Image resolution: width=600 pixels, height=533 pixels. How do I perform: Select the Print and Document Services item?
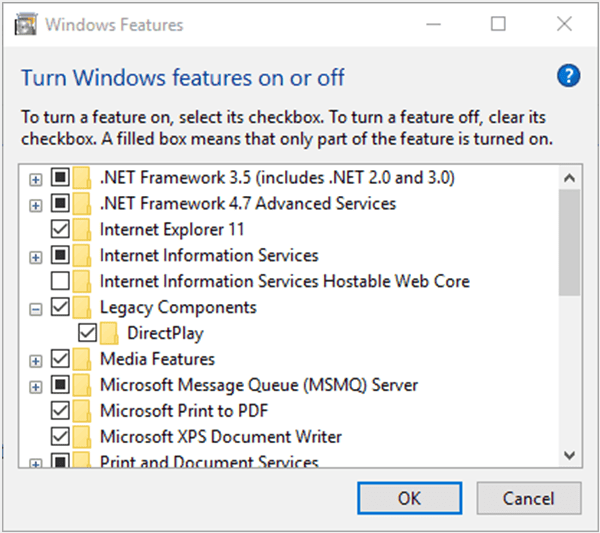pos(208,462)
